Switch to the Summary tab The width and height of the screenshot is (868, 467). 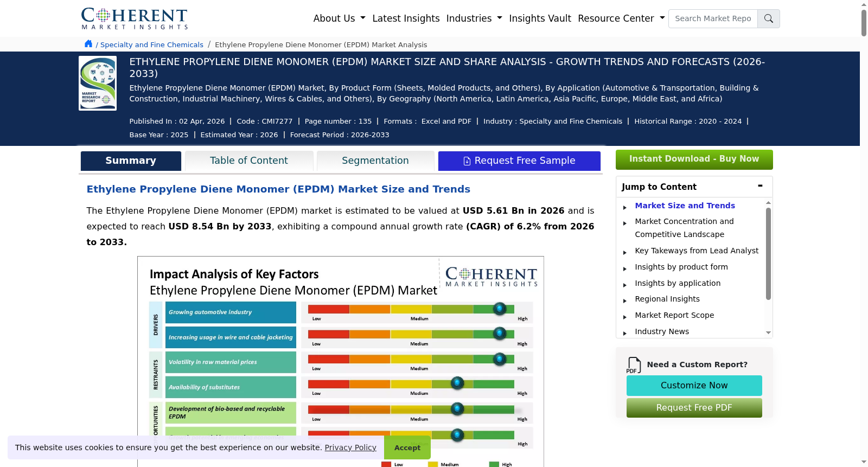coord(131,161)
